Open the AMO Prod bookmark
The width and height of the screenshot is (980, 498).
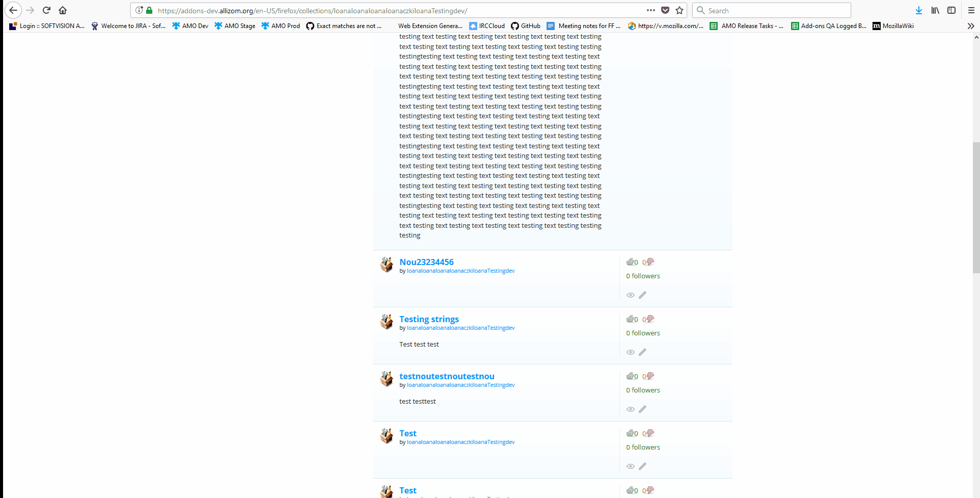pos(281,26)
